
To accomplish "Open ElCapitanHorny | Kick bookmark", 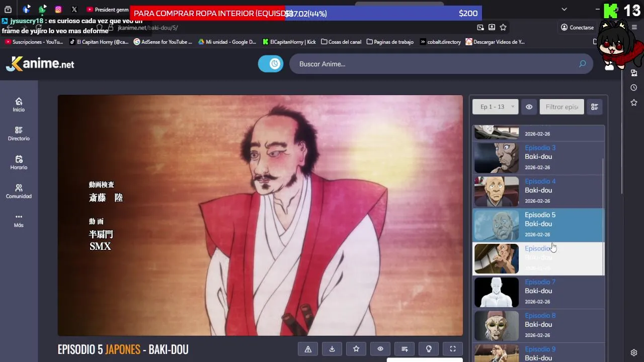I will tap(289, 42).
